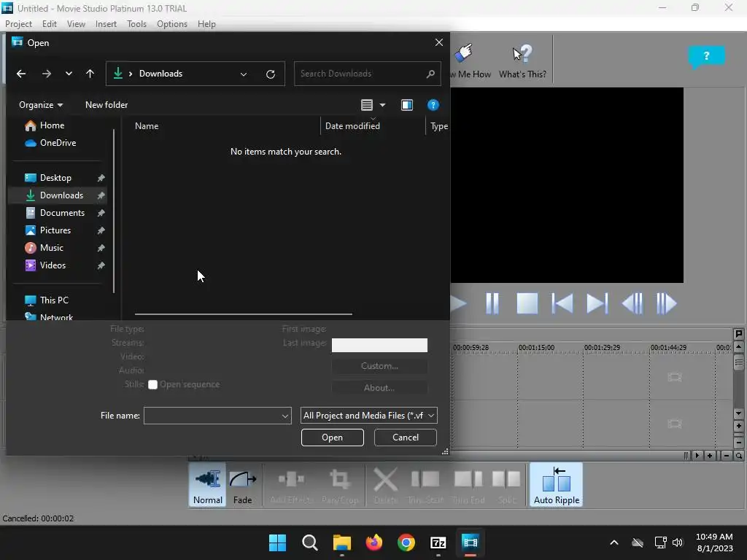
Task: Click the Open button
Action: [x=332, y=437]
